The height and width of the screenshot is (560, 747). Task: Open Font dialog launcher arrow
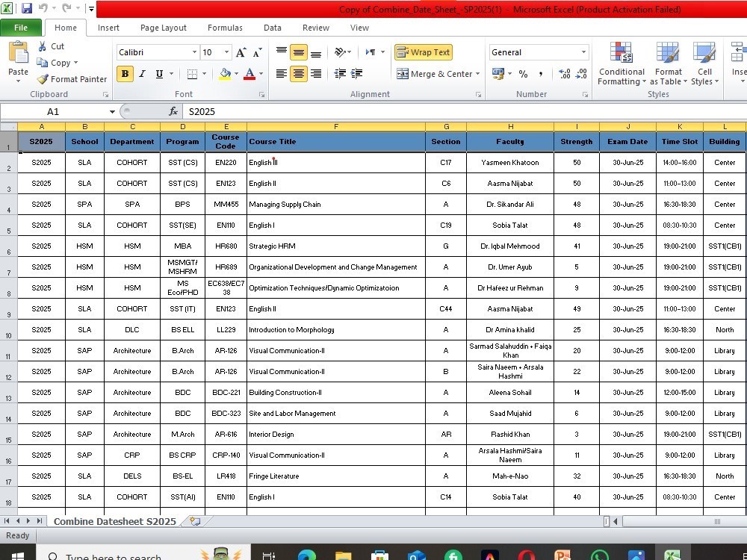261,95
